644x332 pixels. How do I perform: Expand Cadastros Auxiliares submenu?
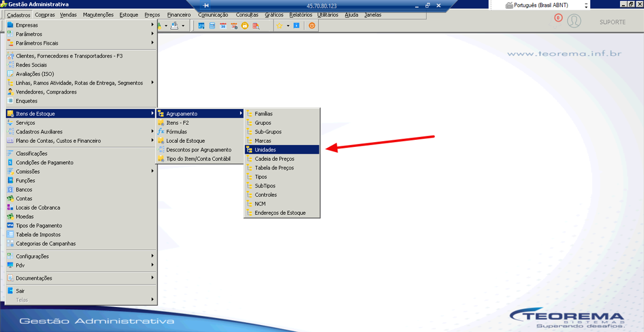point(81,132)
